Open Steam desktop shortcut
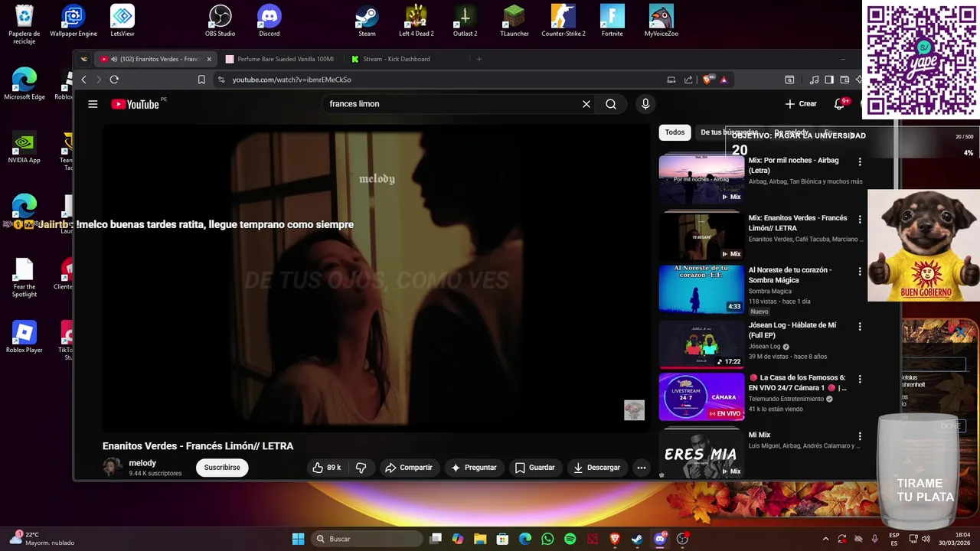This screenshot has height=551, width=980. point(367,21)
